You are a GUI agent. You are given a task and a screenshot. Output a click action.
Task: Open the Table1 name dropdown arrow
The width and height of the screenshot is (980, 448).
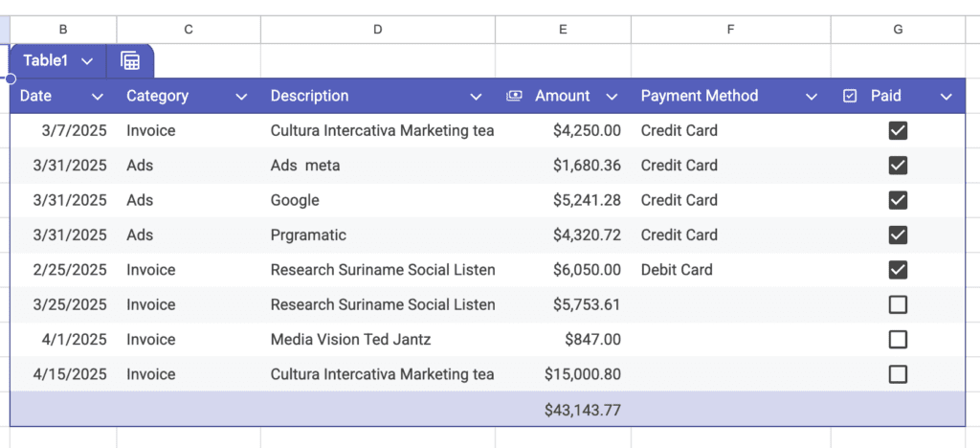tap(87, 61)
